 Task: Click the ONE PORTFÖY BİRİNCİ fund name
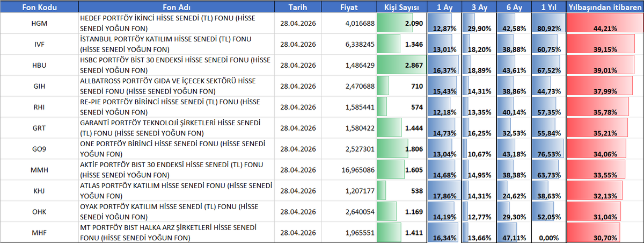[176, 148]
